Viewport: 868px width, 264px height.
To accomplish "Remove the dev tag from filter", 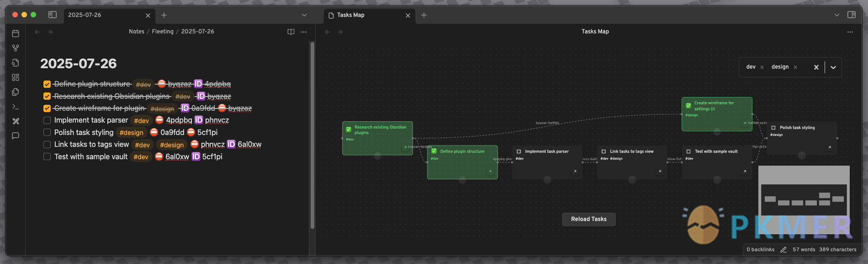I will (762, 67).
